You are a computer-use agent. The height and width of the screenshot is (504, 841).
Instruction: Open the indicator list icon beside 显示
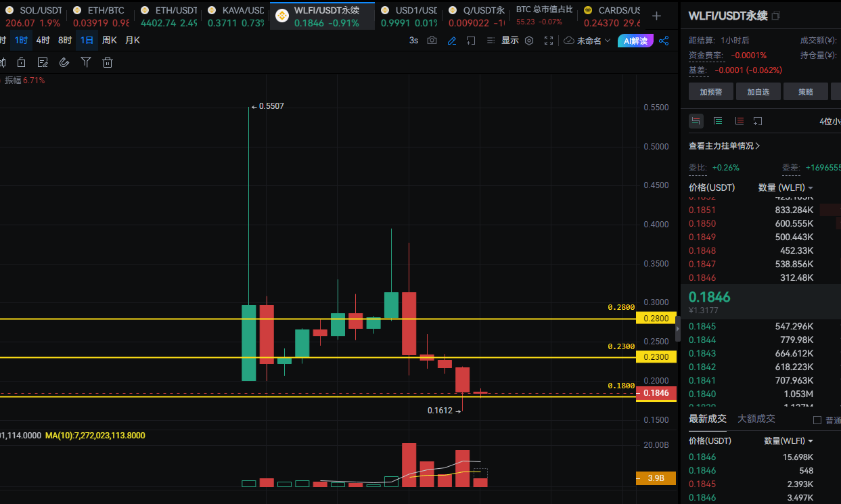point(491,41)
